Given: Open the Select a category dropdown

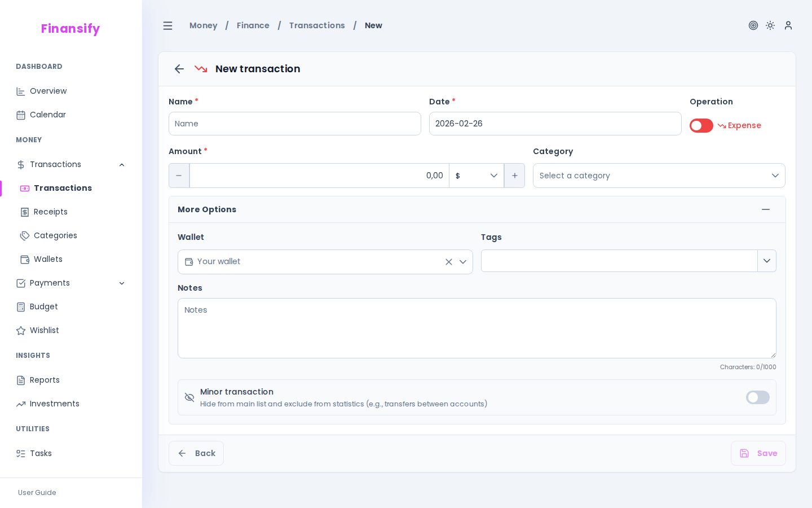Looking at the screenshot, I should click(x=659, y=176).
